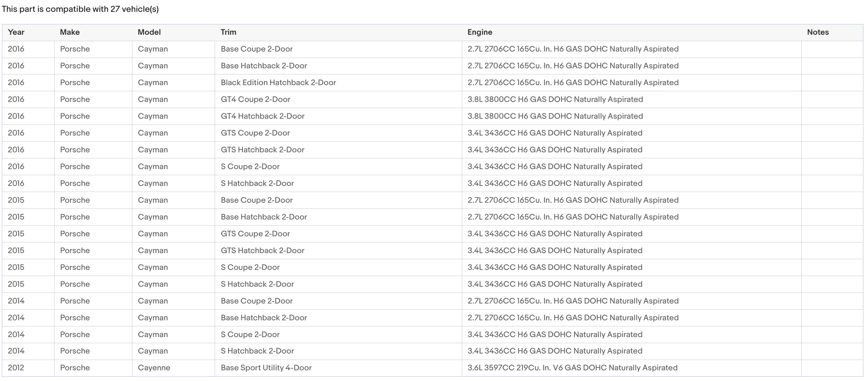868x381 pixels.
Task: Select the 2015 'Base Coupe 2-Door' trim cell
Action: click(338, 200)
